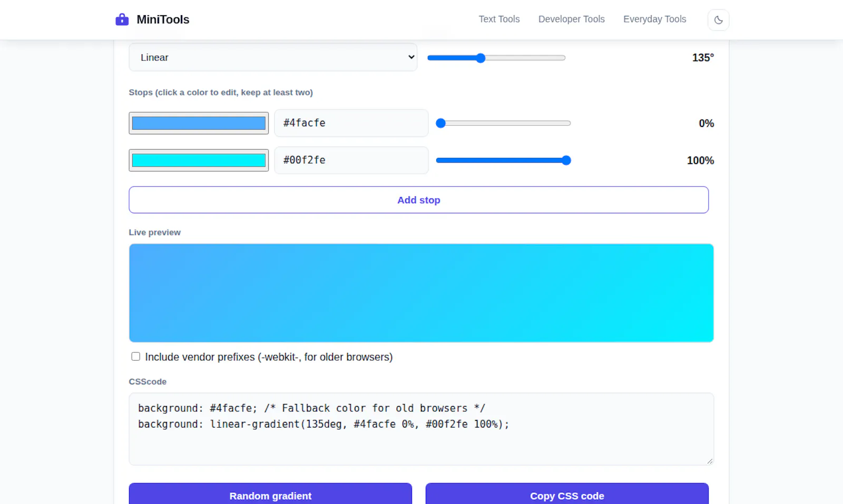Adjust the 100% stop position slider
Image resolution: width=843 pixels, height=504 pixels.
pos(504,160)
